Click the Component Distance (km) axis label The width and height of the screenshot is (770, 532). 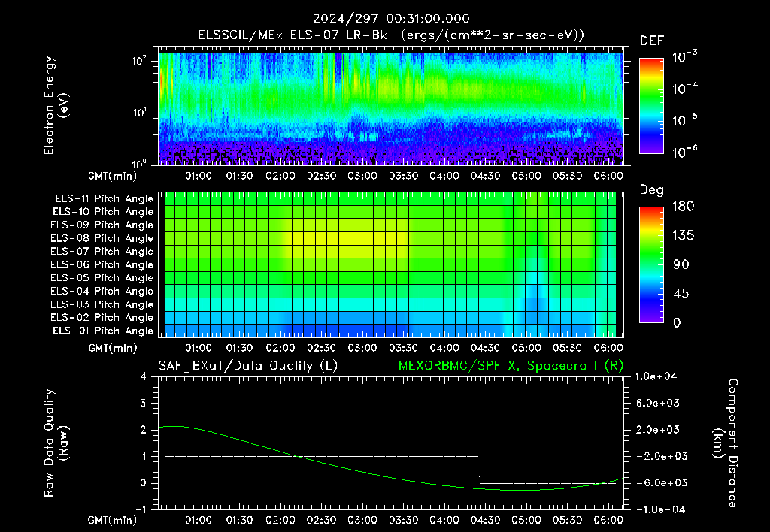click(726, 443)
